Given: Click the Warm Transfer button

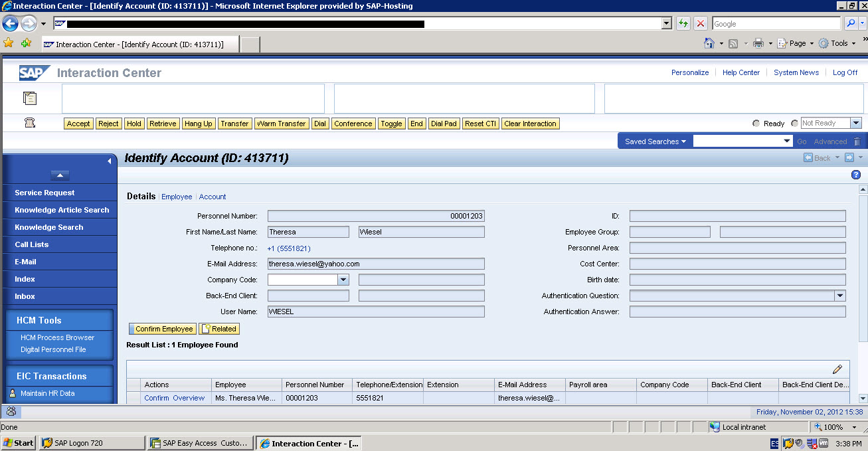Looking at the screenshot, I should 281,124.
